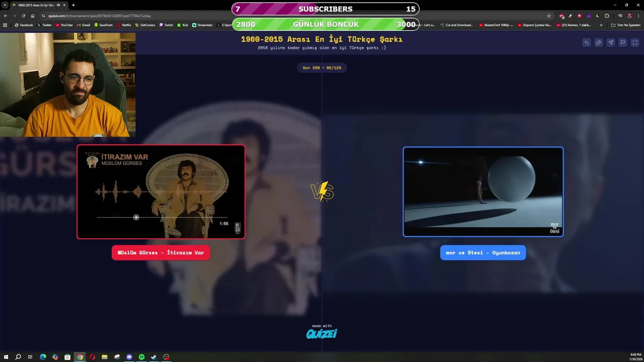Choose mor ve ötesi - Oyunbozan button
Screen dimensions: 644x362
(483, 252)
